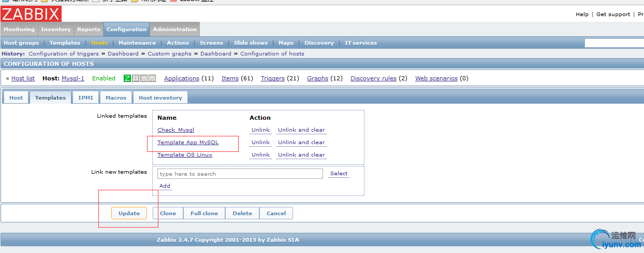Open Custom graphs history link
This screenshot has width=644, height=253.
coord(169,53)
